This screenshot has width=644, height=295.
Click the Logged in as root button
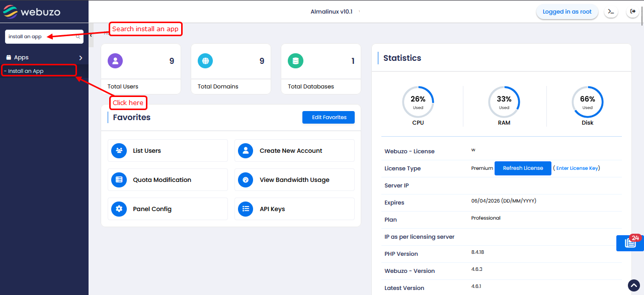click(567, 12)
